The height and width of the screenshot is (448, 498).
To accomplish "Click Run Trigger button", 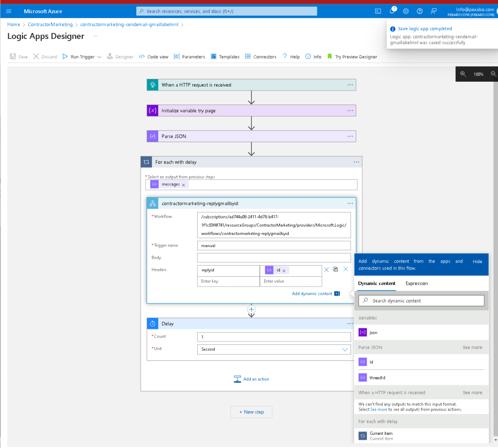I will [x=79, y=56].
